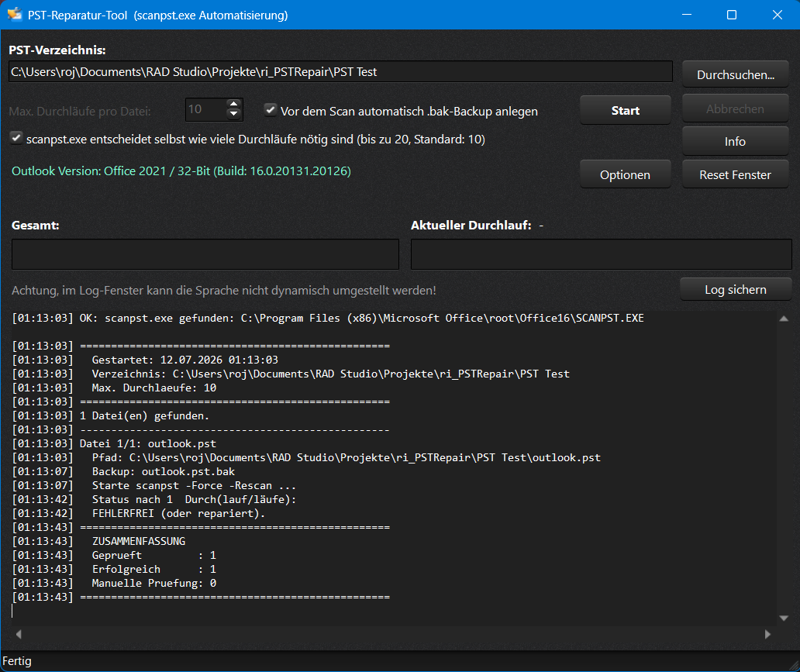Click log line 'Erfolgreich : 1'
Image resolution: width=800 pixels, height=672 pixels.
(154, 569)
